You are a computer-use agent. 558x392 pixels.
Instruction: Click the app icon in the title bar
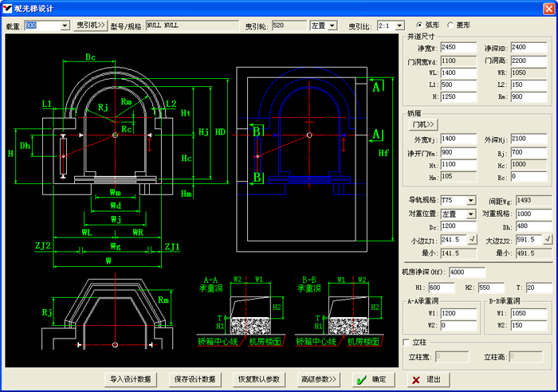7,7
